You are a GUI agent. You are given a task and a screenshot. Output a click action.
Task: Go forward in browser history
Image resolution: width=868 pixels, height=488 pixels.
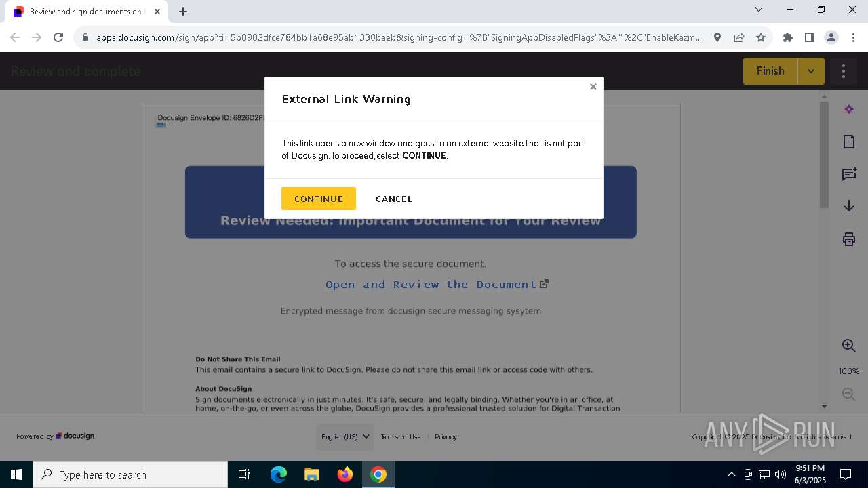tap(37, 37)
